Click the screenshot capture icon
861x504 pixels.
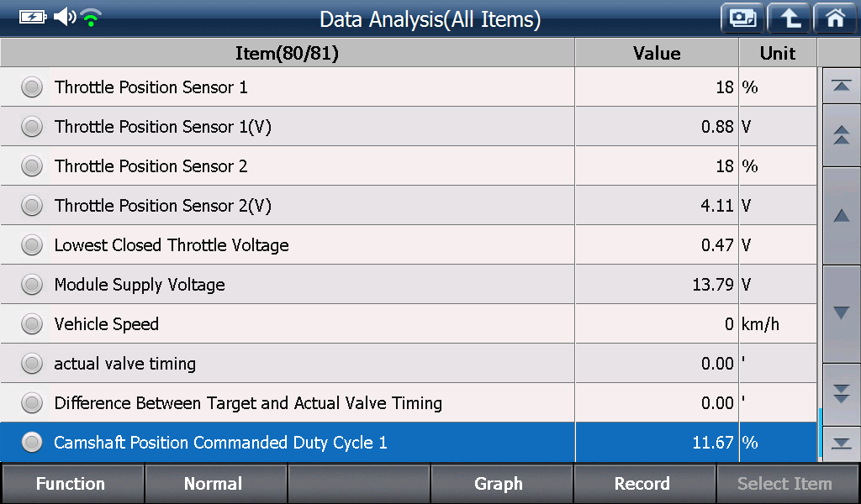coord(742,18)
